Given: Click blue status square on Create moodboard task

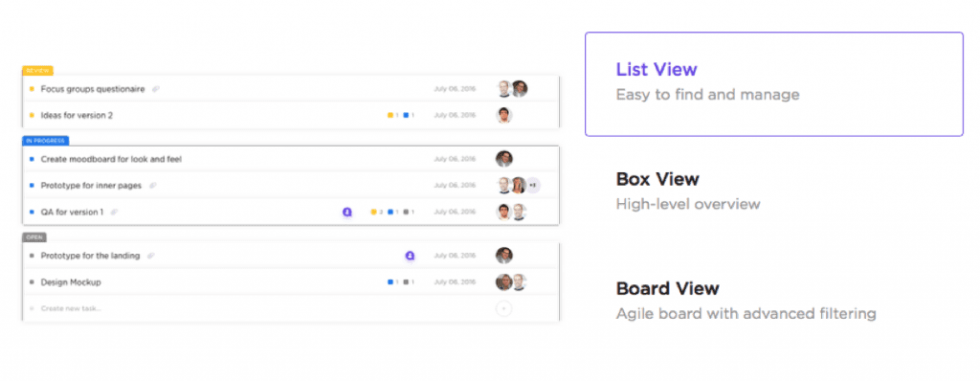Looking at the screenshot, I should tap(32, 160).
